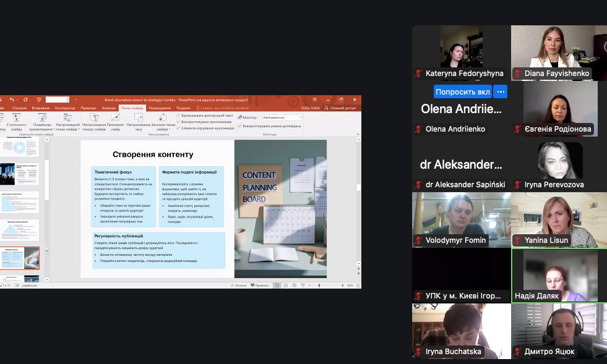The width and height of the screenshot is (607, 364).
Task: Open the Вставлення (Insert) ribbon tab
Action: pos(41,108)
